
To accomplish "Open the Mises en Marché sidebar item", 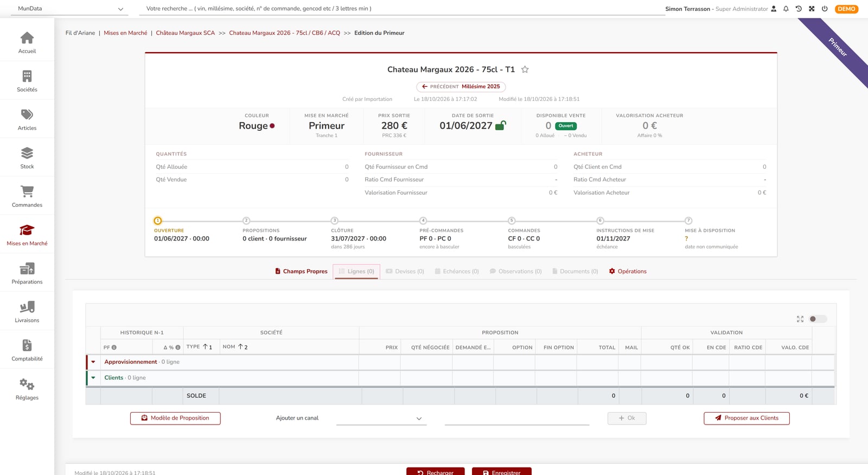I will click(27, 235).
